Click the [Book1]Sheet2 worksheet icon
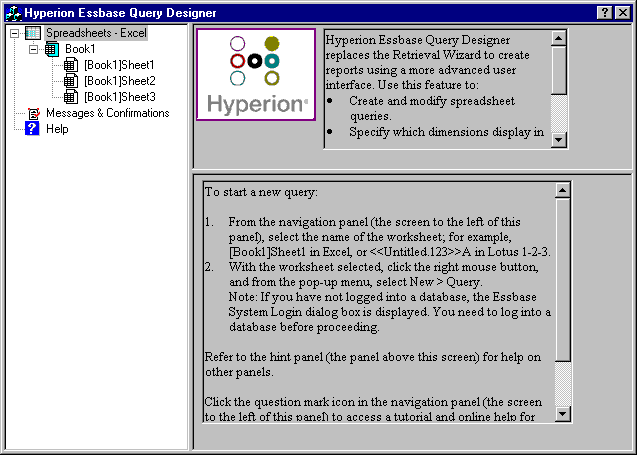 71,81
